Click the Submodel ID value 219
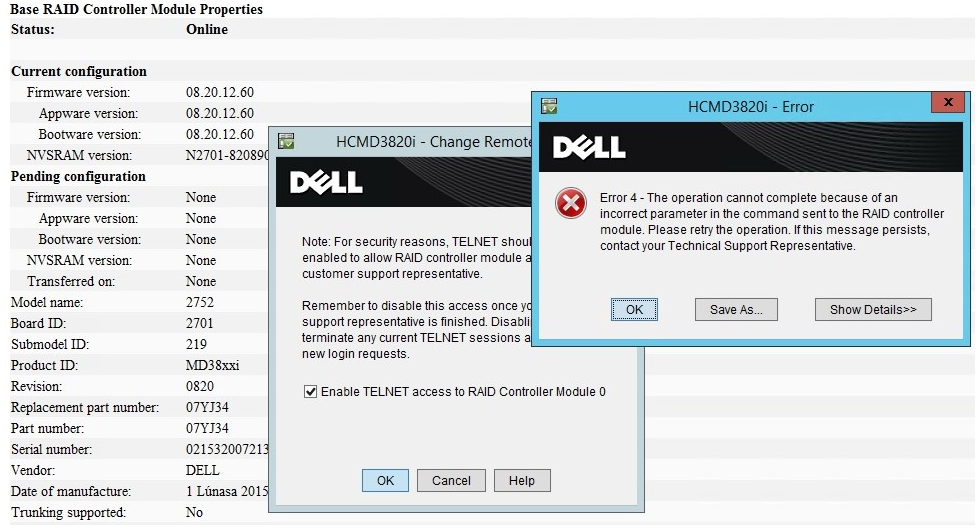This screenshot has height=531, width=979. pyautogui.click(x=196, y=344)
